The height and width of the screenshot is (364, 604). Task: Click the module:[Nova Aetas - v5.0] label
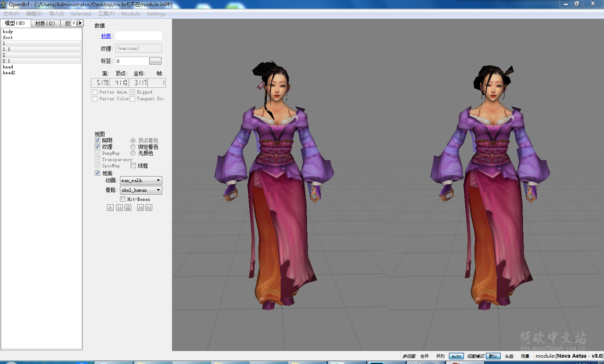pos(569,356)
